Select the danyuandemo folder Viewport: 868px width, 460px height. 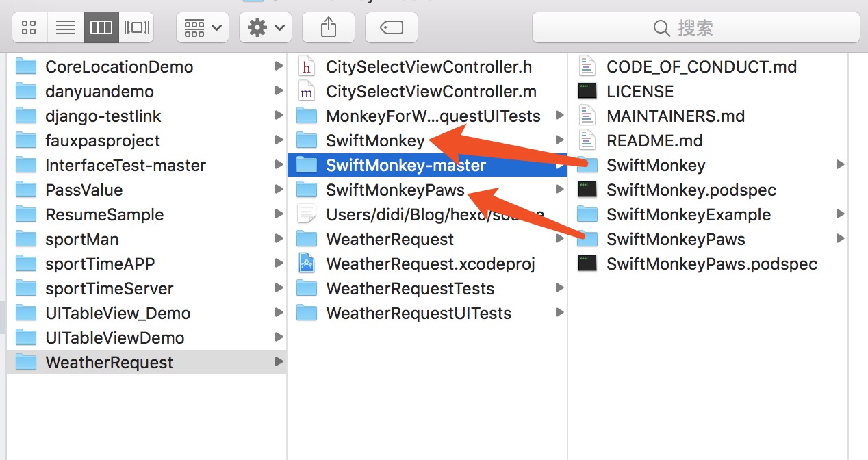(x=146, y=91)
